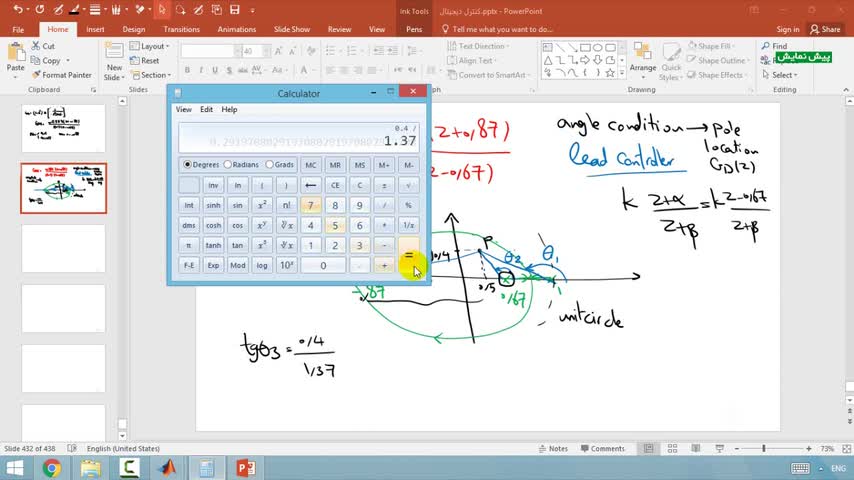Pick the triangle shape in shapes gallery
854x480 pixels.
click(x=548, y=60)
